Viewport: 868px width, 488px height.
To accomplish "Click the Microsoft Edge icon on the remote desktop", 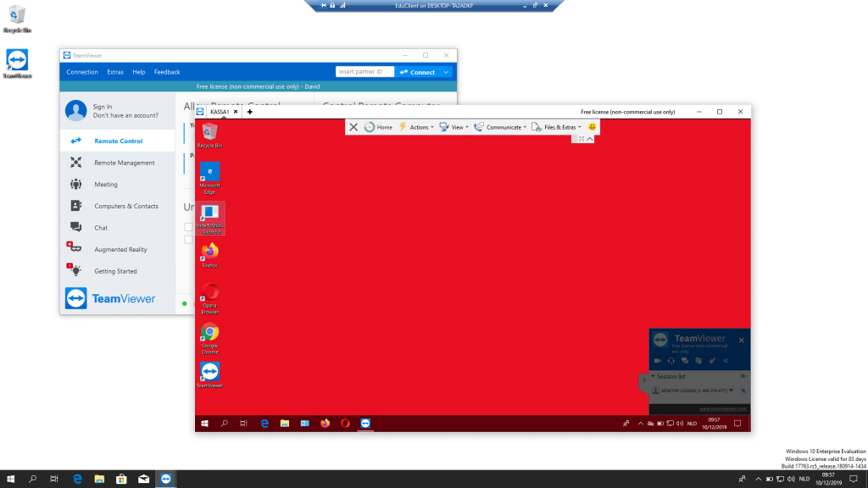I will [210, 178].
